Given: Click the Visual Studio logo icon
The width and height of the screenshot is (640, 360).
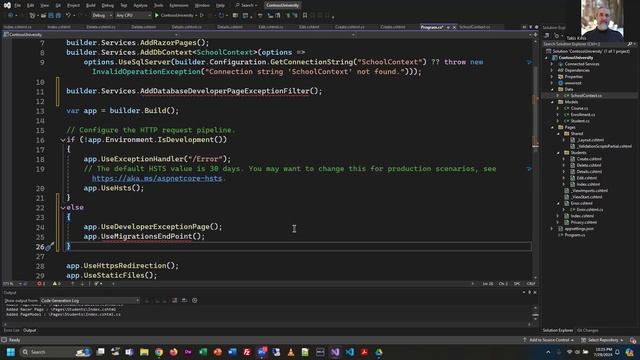Looking at the screenshot, I should (x=7, y=5).
